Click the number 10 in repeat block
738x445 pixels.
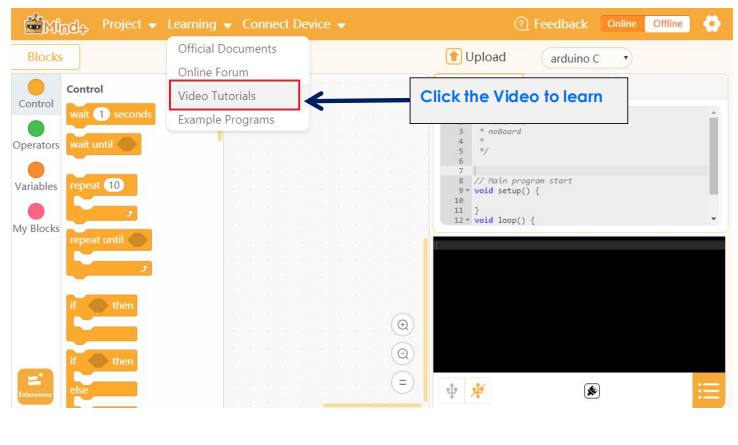pyautogui.click(x=114, y=186)
